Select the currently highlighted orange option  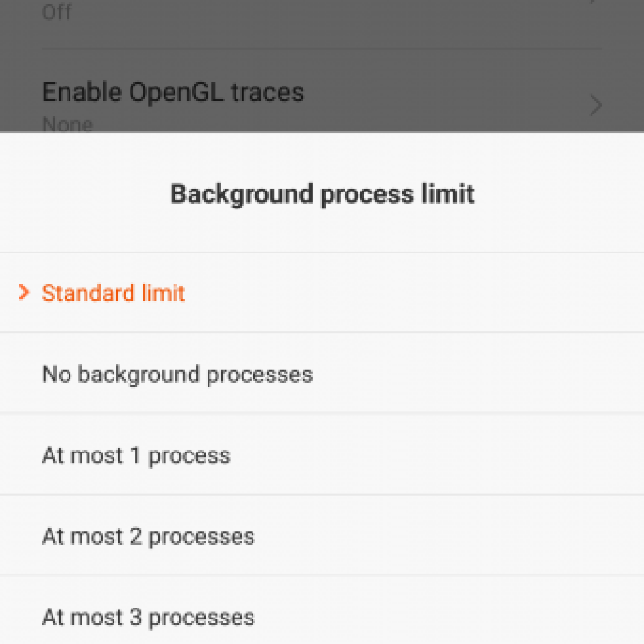(x=113, y=293)
